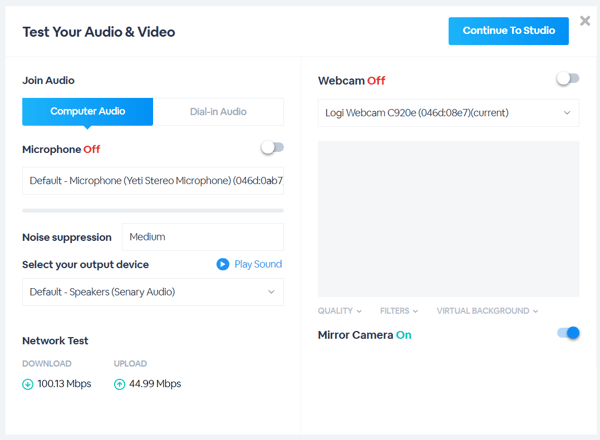
Task: Open the webcam device dropdown
Action: pyautogui.click(x=448, y=113)
